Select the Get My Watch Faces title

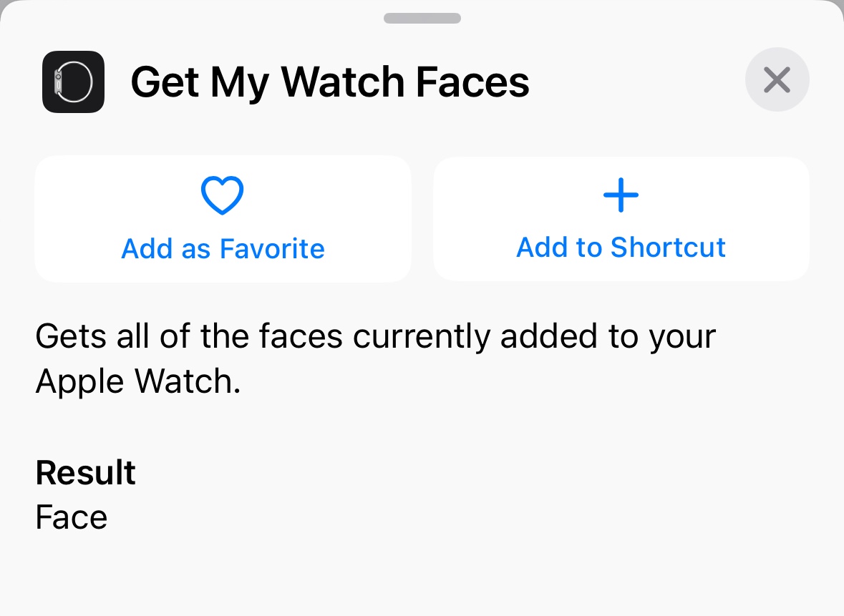point(329,82)
